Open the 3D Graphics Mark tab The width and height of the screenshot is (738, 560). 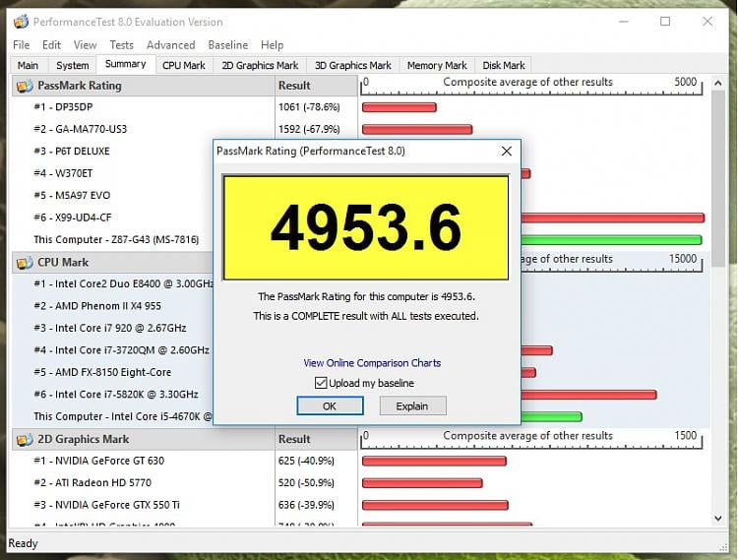(x=353, y=65)
